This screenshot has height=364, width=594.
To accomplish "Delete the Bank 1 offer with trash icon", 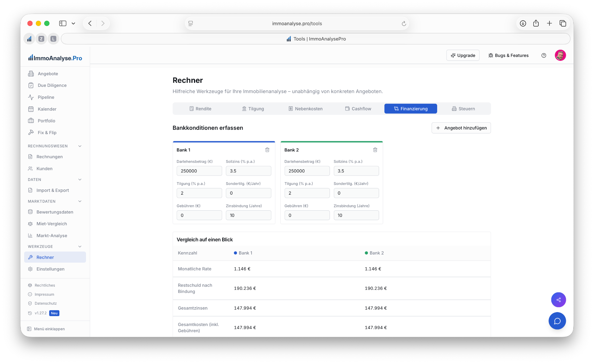I will pos(267,150).
